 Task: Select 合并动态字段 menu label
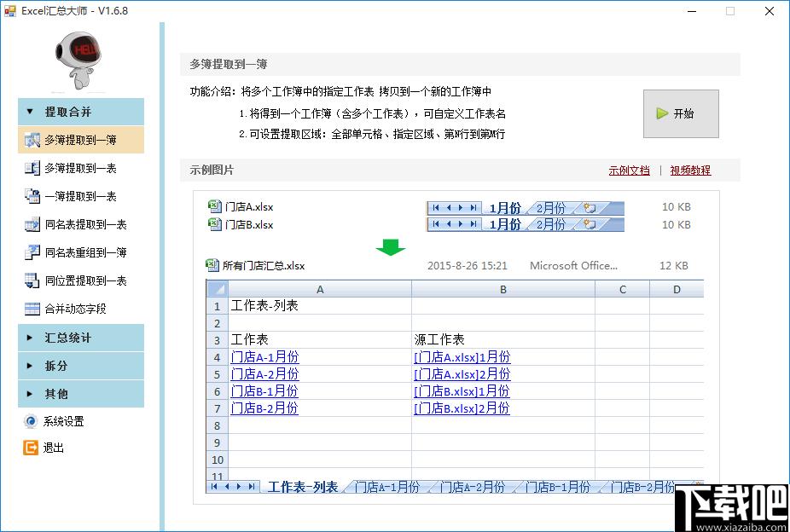[76, 309]
